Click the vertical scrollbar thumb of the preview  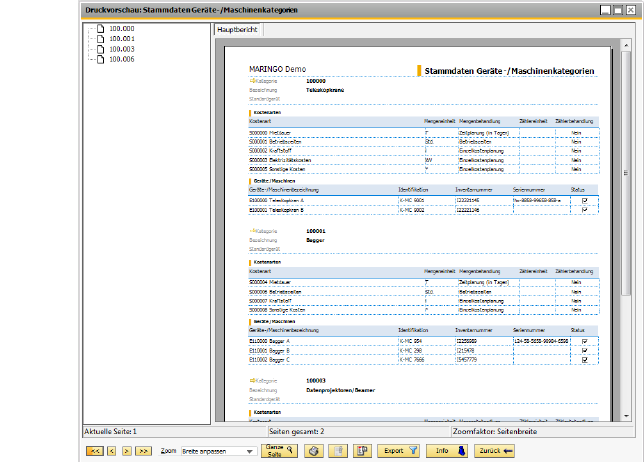click(x=626, y=173)
